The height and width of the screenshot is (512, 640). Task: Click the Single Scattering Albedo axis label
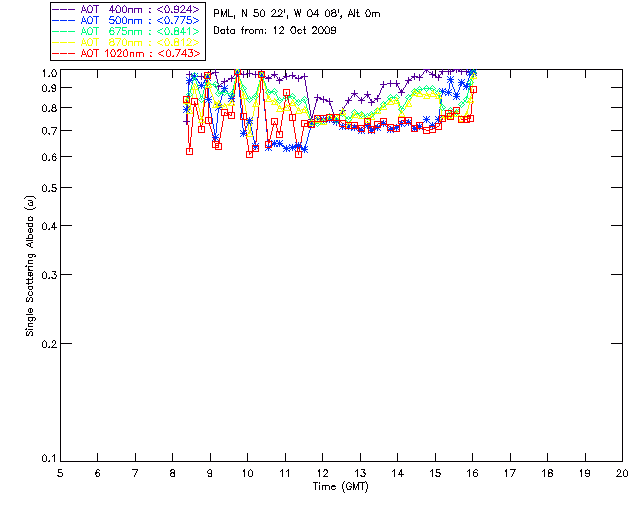point(30,265)
